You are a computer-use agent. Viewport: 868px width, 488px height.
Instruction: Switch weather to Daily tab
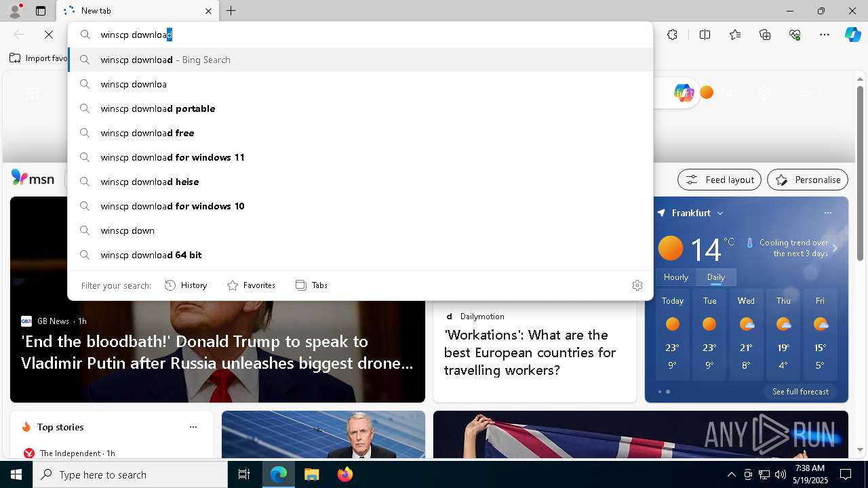pyautogui.click(x=716, y=277)
